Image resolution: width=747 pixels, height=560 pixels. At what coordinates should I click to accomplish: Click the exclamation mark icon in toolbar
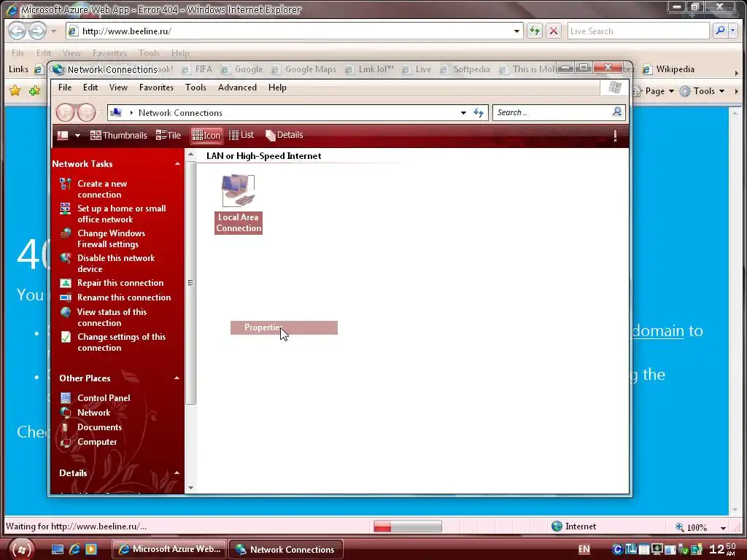click(x=615, y=136)
